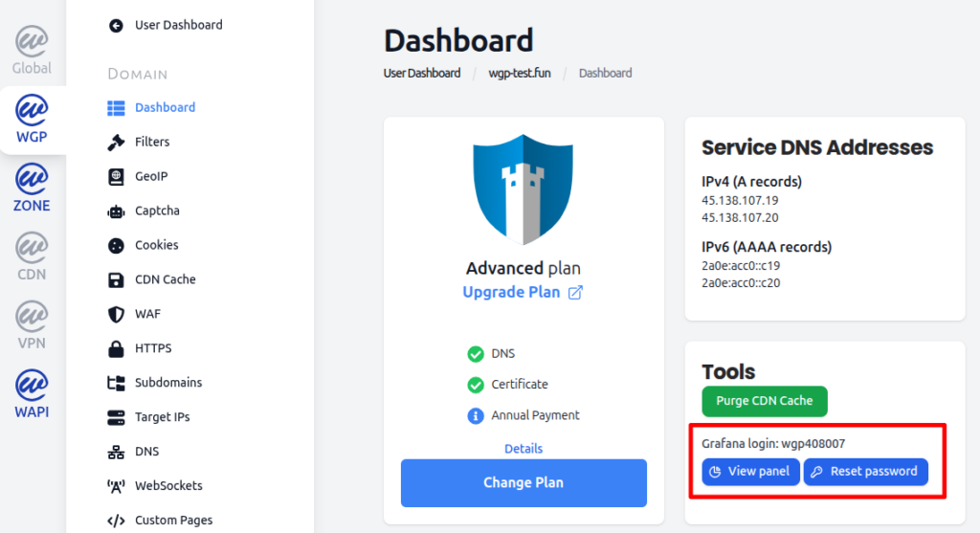The width and height of the screenshot is (980, 533).
Task: Click the Grafana login wgp408007 text
Action: click(x=773, y=444)
